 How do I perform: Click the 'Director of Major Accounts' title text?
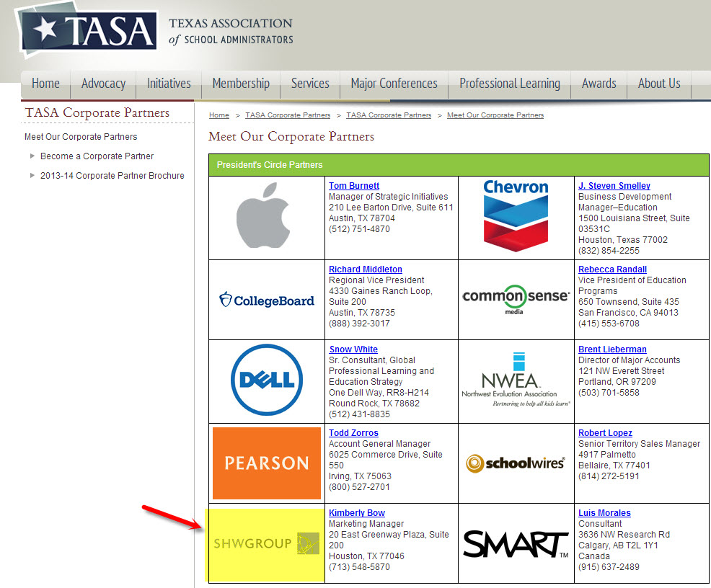pyautogui.click(x=630, y=360)
